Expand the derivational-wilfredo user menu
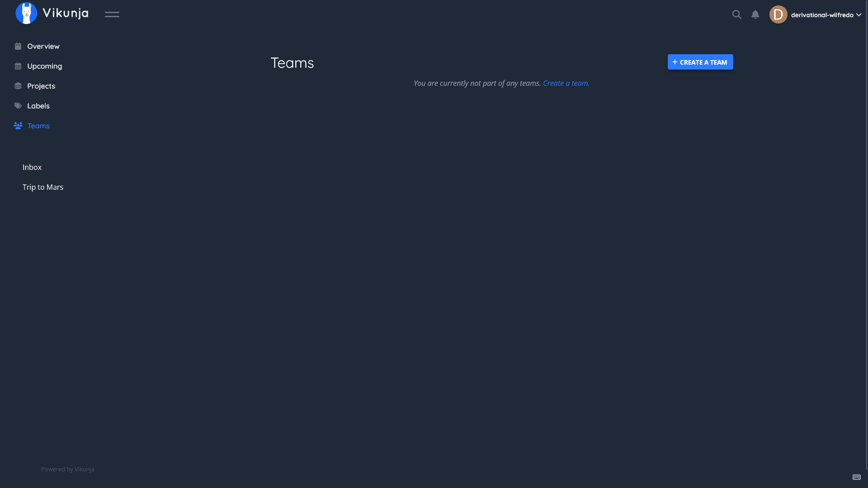The width and height of the screenshot is (868, 488). click(x=822, y=15)
